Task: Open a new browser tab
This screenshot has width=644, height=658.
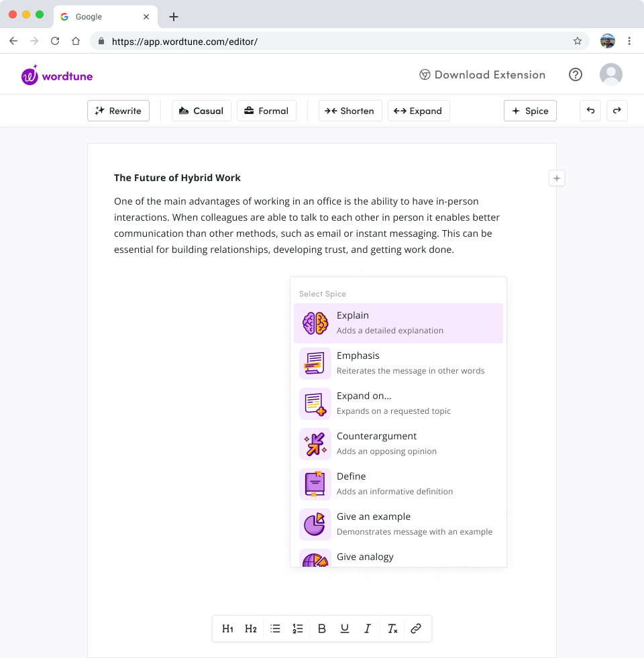Action: [174, 17]
